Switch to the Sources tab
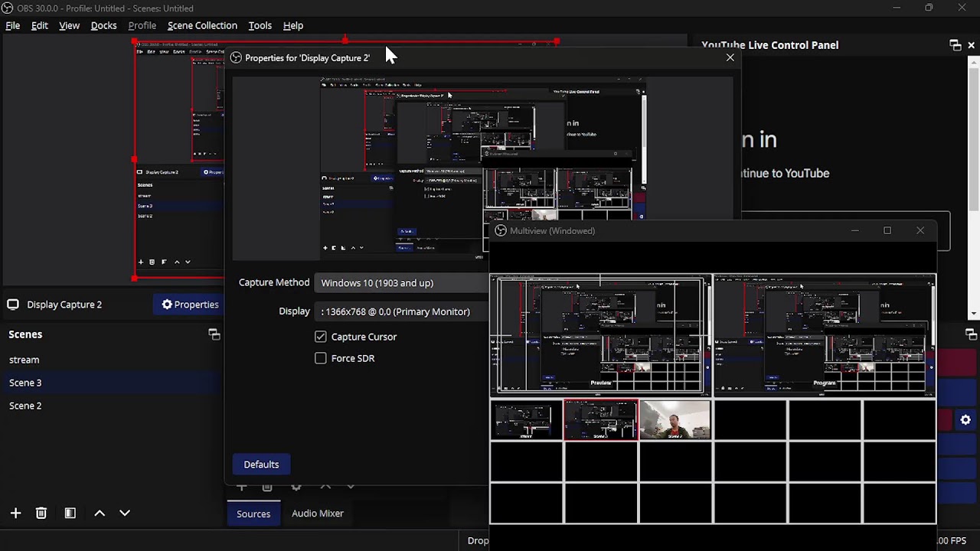This screenshot has width=980, height=551. coord(253,514)
